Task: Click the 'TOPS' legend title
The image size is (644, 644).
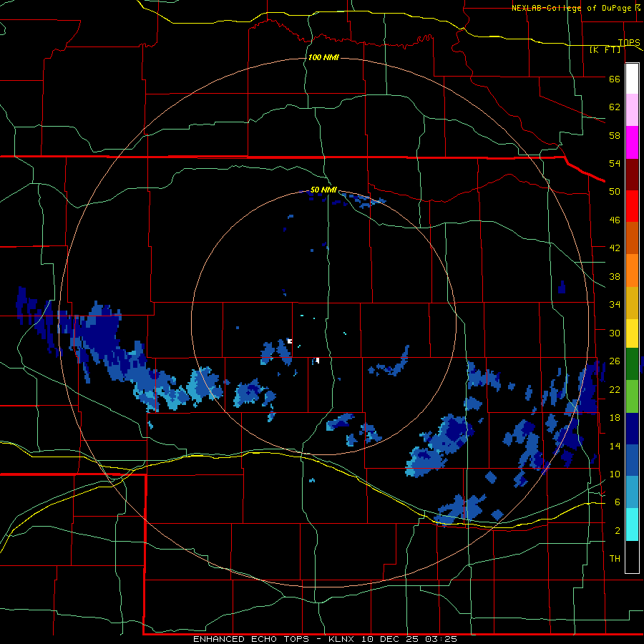Action: pyautogui.click(x=629, y=43)
